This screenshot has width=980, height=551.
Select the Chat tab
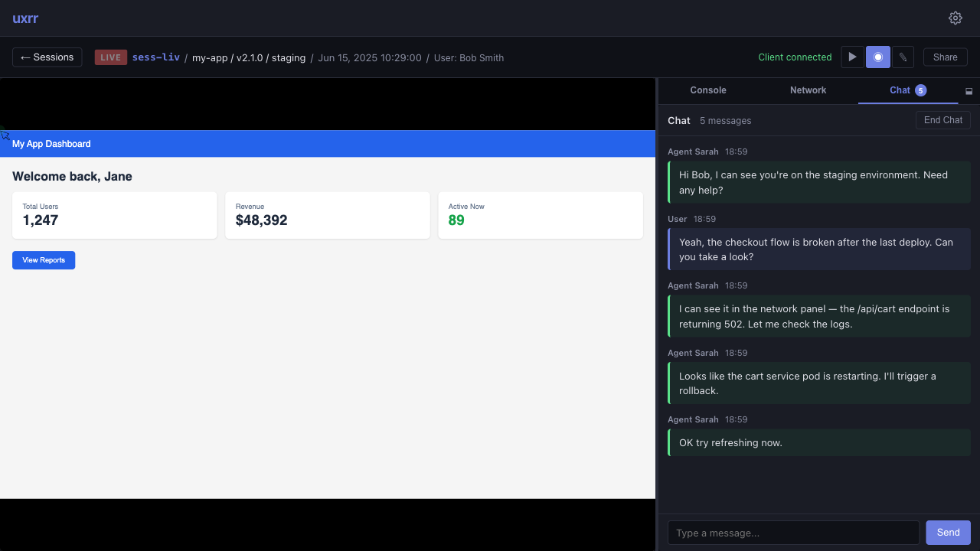coord(900,90)
